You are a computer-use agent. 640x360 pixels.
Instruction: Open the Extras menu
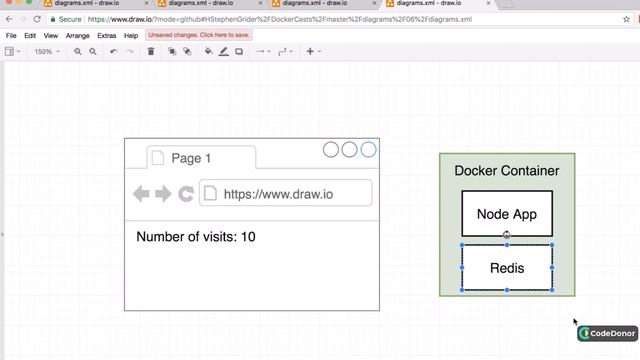[x=107, y=36]
